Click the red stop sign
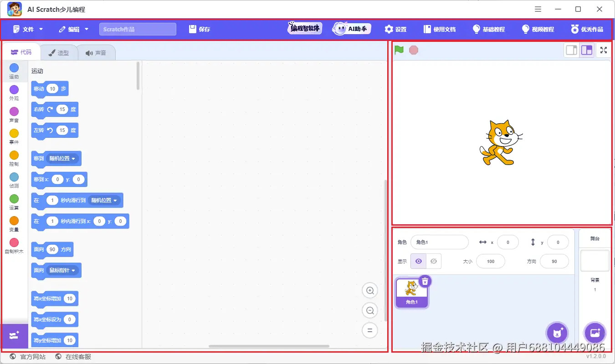The width and height of the screenshot is (615, 364). [413, 50]
